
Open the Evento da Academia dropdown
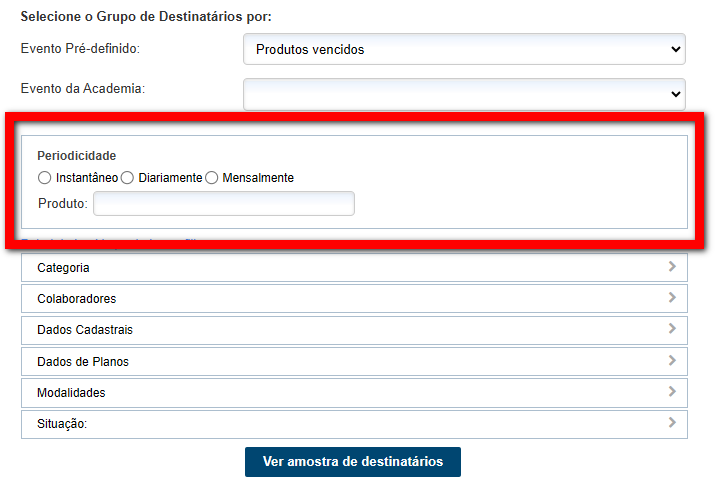[464, 93]
